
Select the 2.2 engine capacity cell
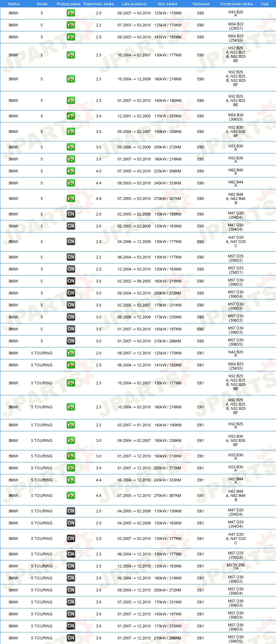[98, 25]
